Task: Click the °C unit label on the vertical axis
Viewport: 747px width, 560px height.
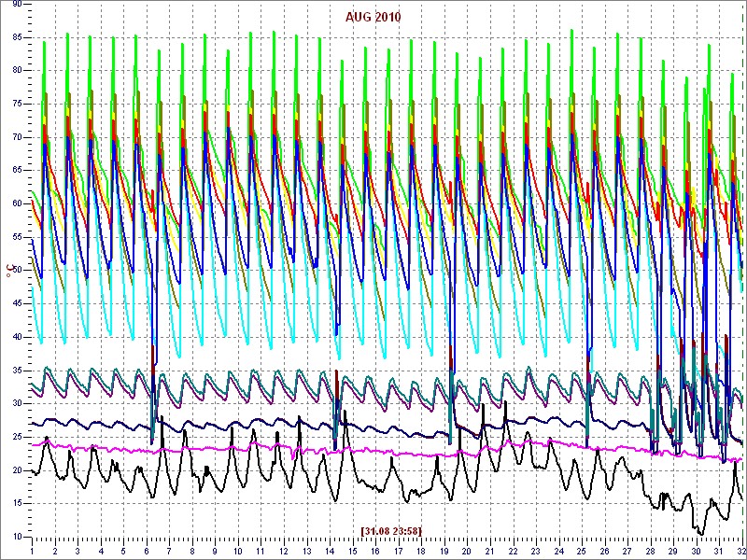Action: tap(10, 270)
